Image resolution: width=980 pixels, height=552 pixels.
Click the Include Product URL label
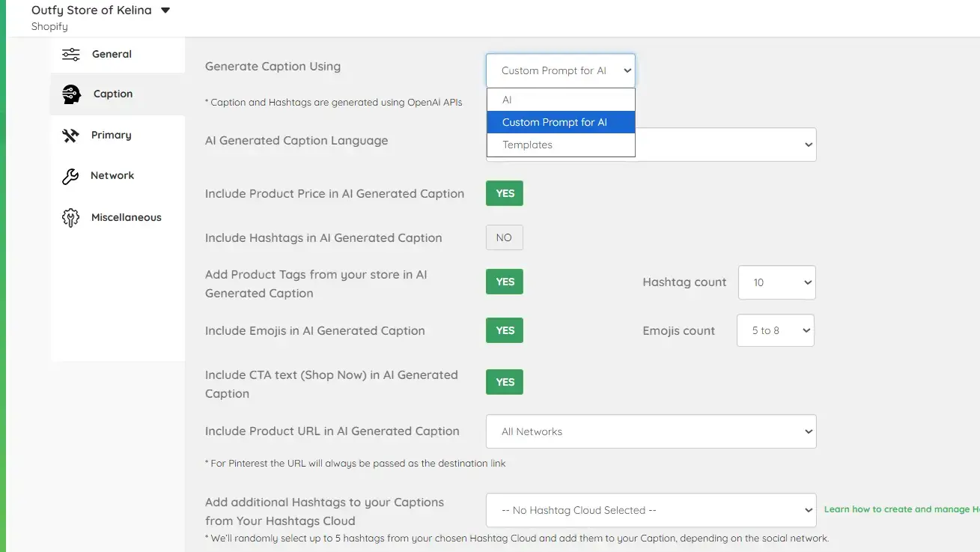[332, 431]
